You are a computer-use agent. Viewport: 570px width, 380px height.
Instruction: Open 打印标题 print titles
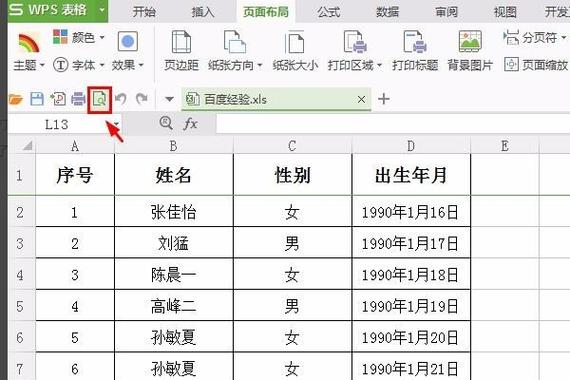[x=415, y=51]
